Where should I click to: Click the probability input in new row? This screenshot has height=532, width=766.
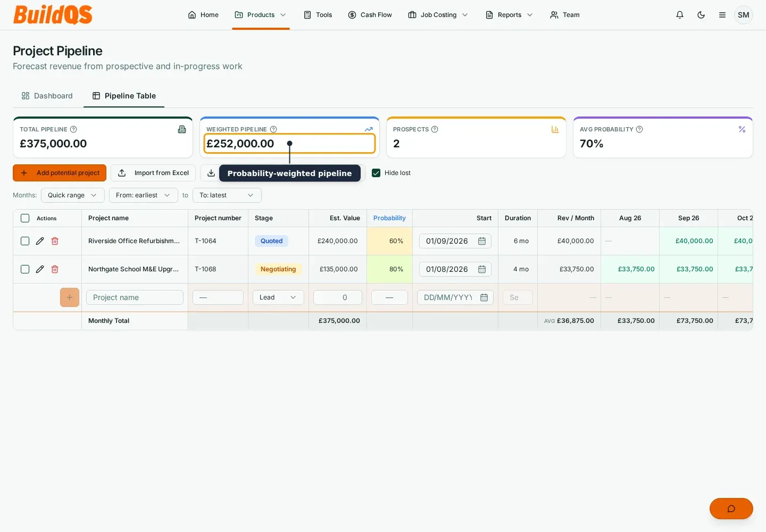(x=389, y=297)
